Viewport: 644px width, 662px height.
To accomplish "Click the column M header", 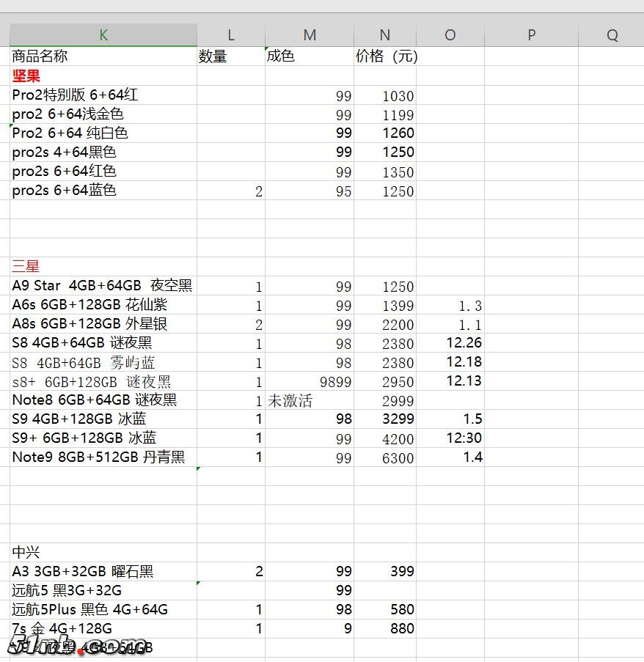I will [310, 35].
